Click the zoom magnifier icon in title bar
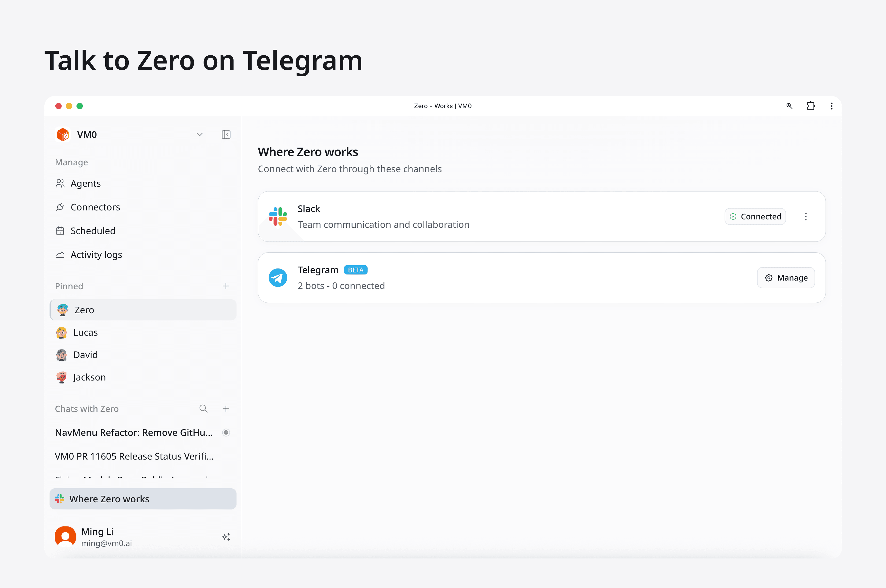This screenshot has height=588, width=886. (789, 106)
